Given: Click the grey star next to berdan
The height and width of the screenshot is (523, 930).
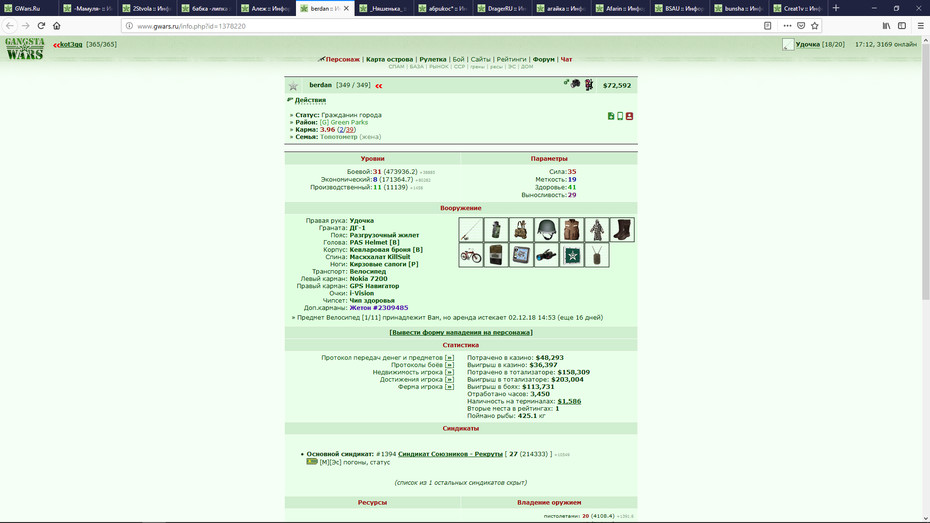Looking at the screenshot, I should [x=293, y=86].
